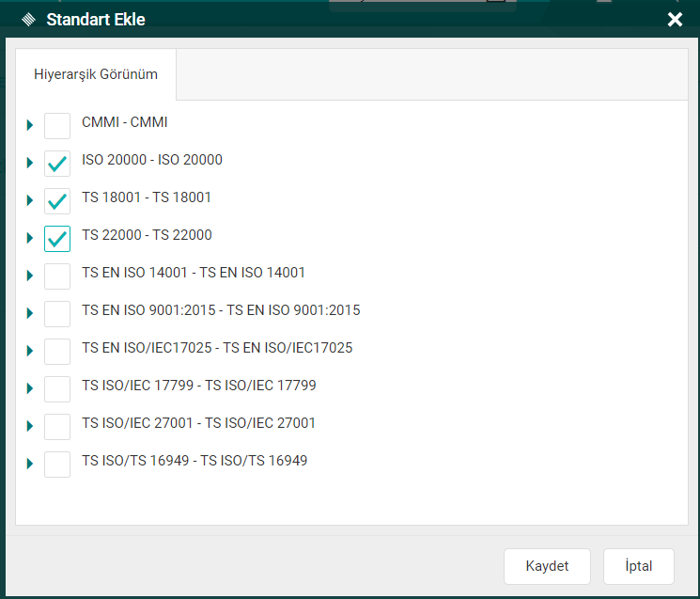Select 'TS ISO/IEC 27001' row text
700x599 pixels.
point(198,422)
